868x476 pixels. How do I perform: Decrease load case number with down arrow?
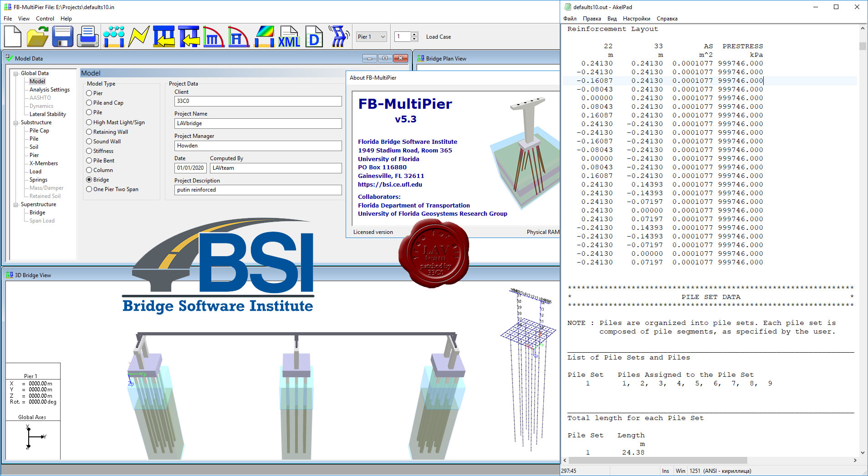tap(414, 39)
